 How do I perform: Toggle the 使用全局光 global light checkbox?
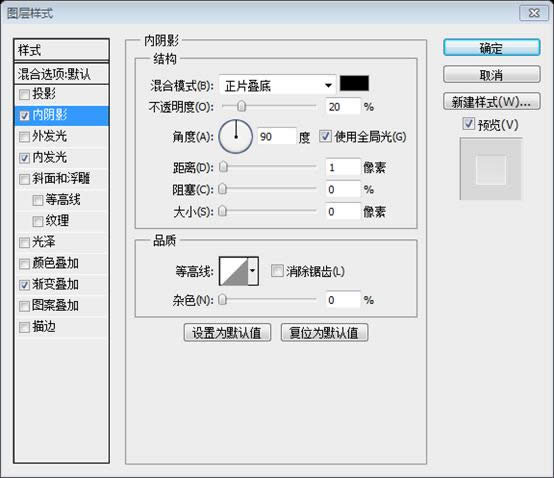(x=325, y=136)
